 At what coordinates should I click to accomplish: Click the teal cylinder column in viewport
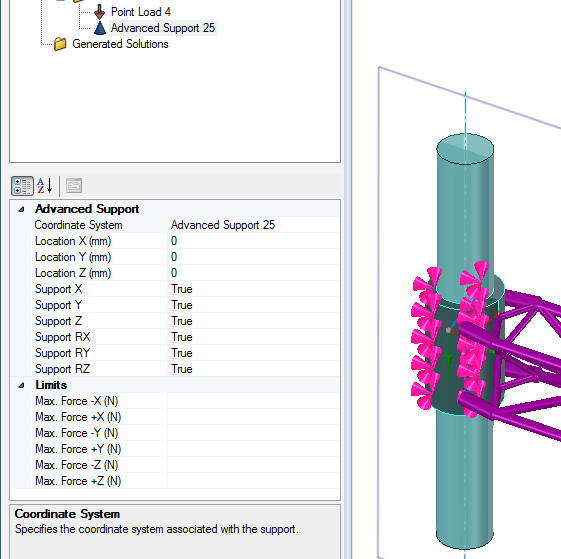[x=465, y=222]
